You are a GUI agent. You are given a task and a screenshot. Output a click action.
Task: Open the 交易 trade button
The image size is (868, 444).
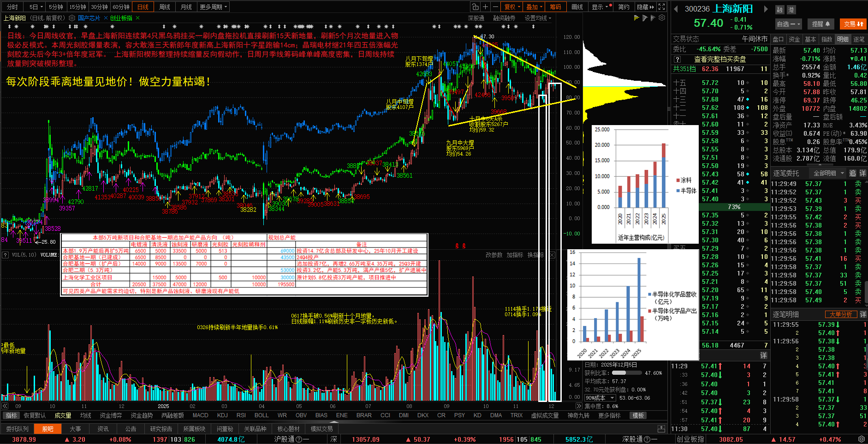coord(853,24)
